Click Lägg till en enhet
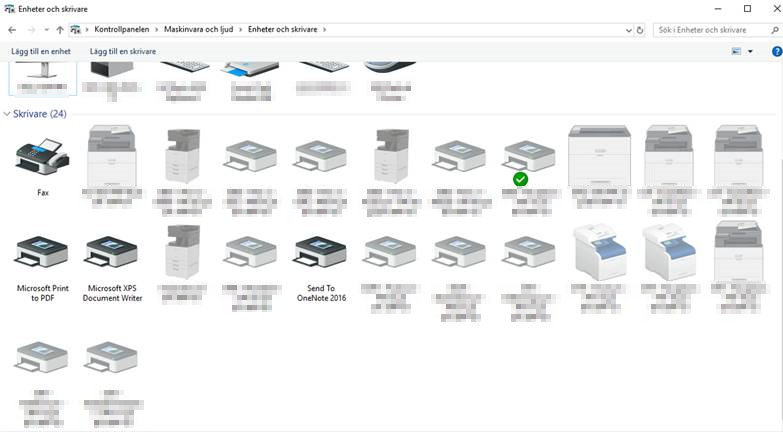Image resolution: width=783 pixels, height=432 pixels. point(41,51)
